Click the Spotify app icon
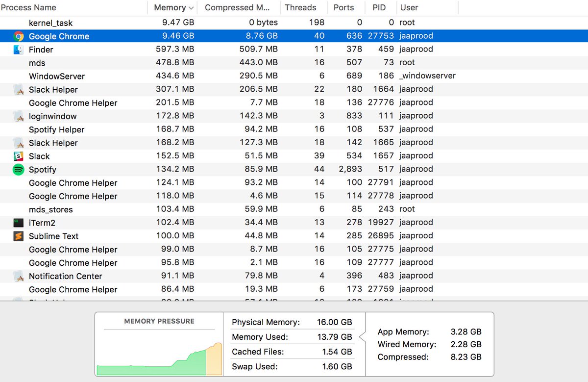The image size is (588, 382). (x=19, y=169)
